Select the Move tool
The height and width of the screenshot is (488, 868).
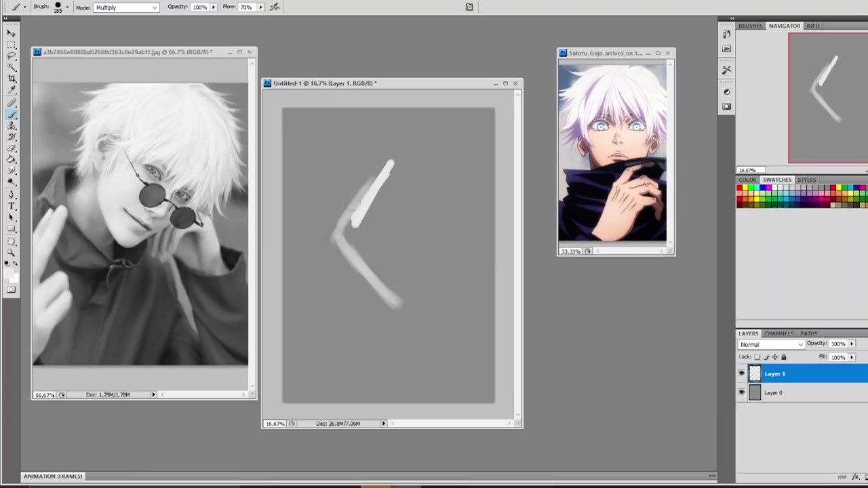(x=12, y=33)
